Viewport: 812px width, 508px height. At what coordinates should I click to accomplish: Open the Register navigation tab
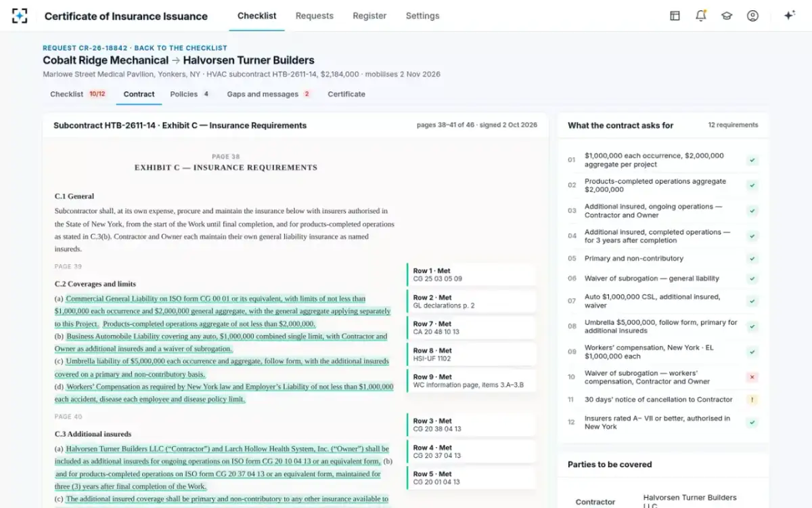(369, 16)
